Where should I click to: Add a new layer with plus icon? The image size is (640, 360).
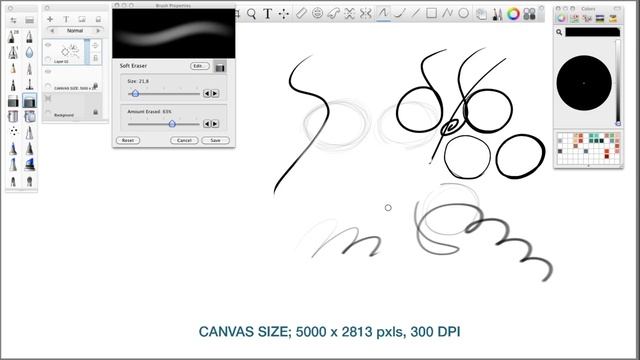50,19
